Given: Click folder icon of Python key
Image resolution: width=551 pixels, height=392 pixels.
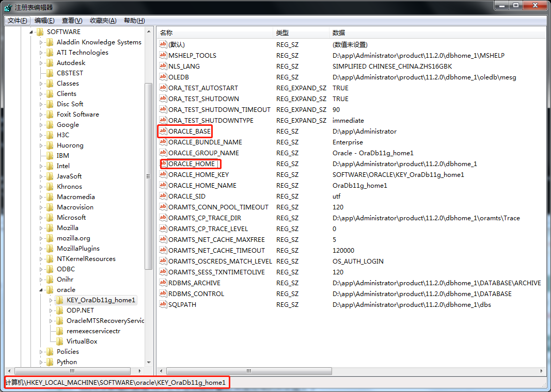Looking at the screenshot, I should click(50, 362).
